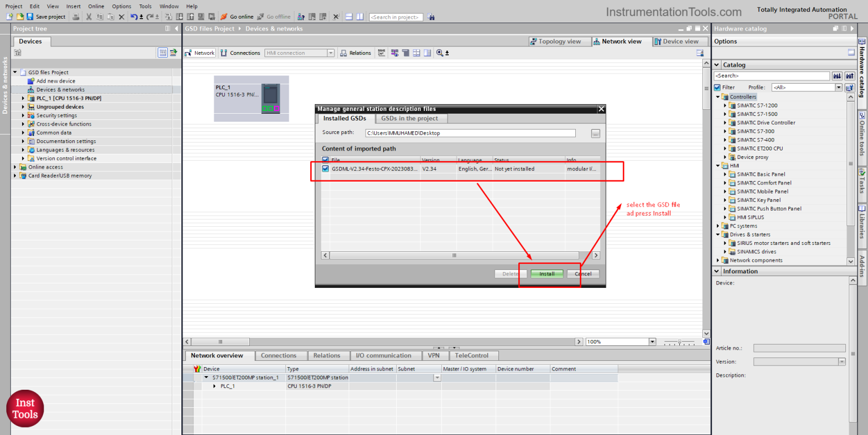The width and height of the screenshot is (868, 435).
Task: Click the Go online icon
Action: pos(224,17)
